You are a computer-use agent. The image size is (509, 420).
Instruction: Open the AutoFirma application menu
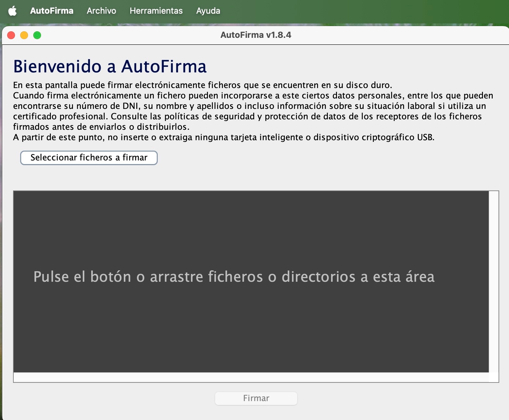pyautogui.click(x=52, y=11)
